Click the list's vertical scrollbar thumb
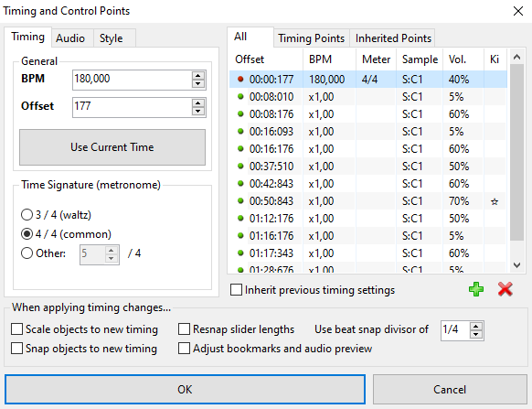 (x=516, y=153)
